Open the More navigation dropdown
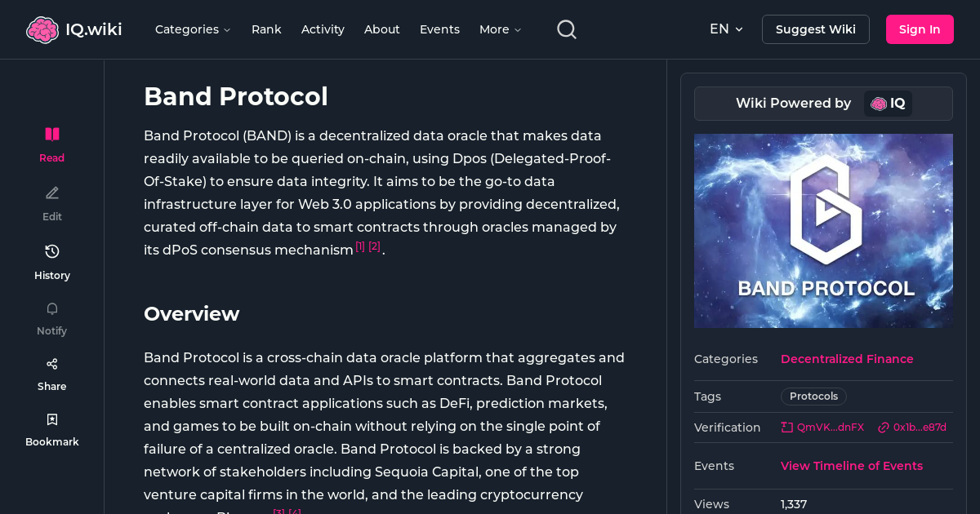This screenshot has width=980, height=514. point(499,29)
